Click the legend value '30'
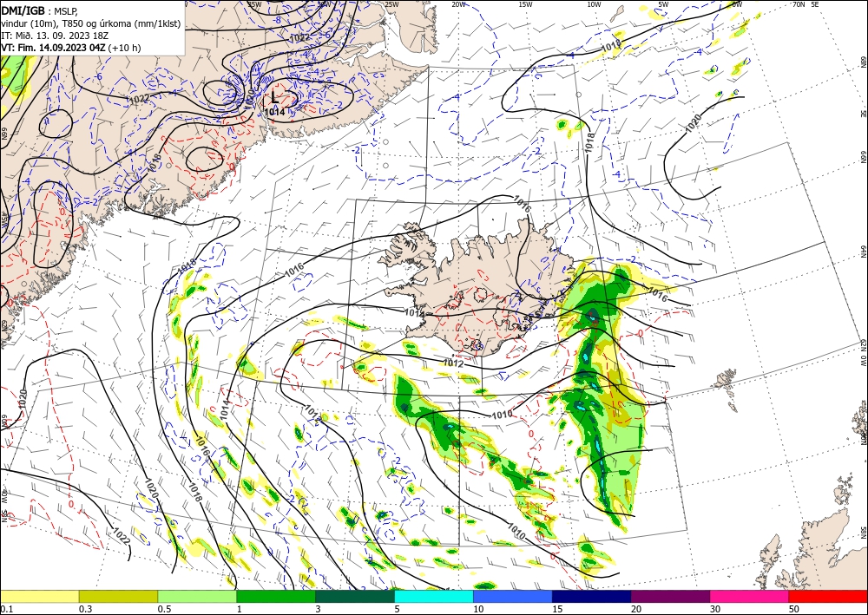Image resolution: width=868 pixels, height=615 pixels. (x=714, y=610)
